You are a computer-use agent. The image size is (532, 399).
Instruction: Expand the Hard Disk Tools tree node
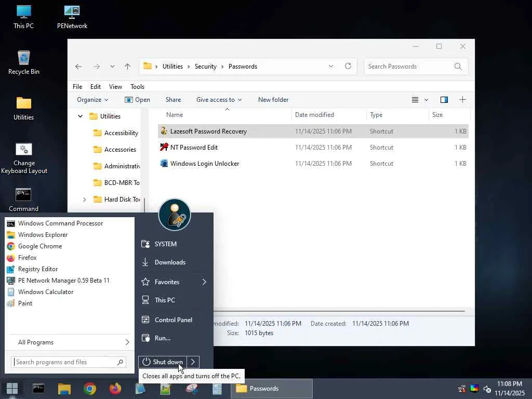[x=85, y=199]
